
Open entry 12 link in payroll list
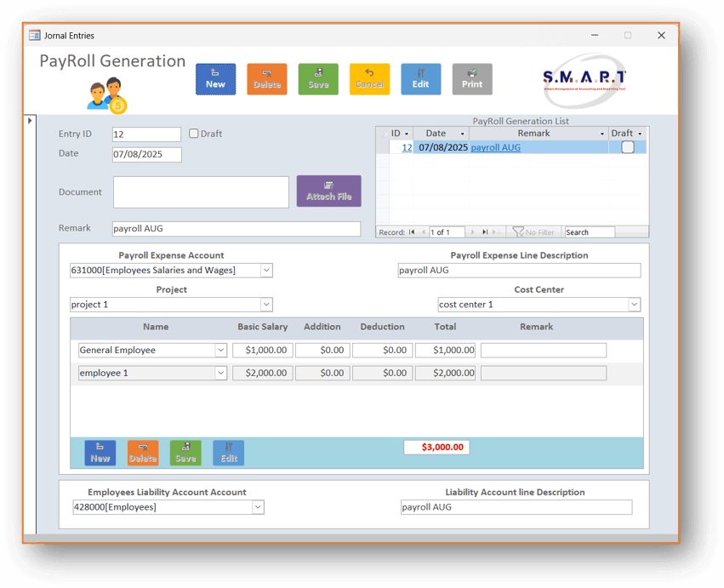pos(407,147)
